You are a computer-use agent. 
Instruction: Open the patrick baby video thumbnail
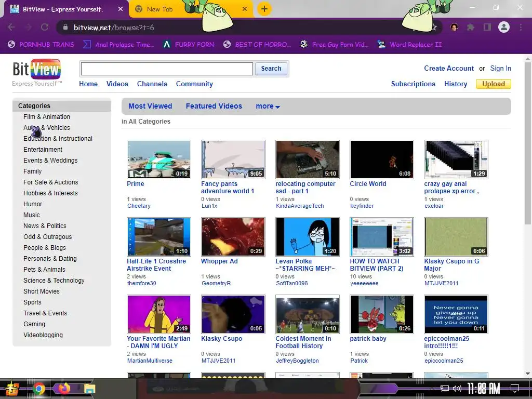(382, 314)
